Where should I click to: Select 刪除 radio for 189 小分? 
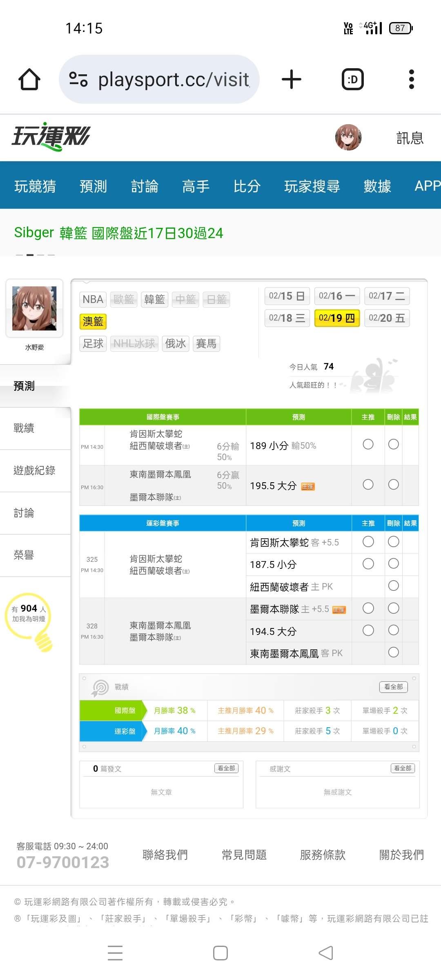(x=394, y=444)
